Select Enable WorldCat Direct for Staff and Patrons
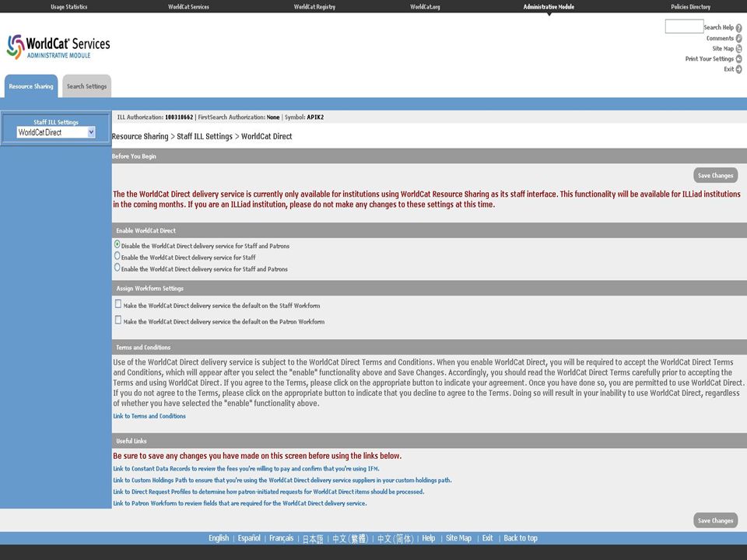The image size is (747, 560). tap(117, 268)
